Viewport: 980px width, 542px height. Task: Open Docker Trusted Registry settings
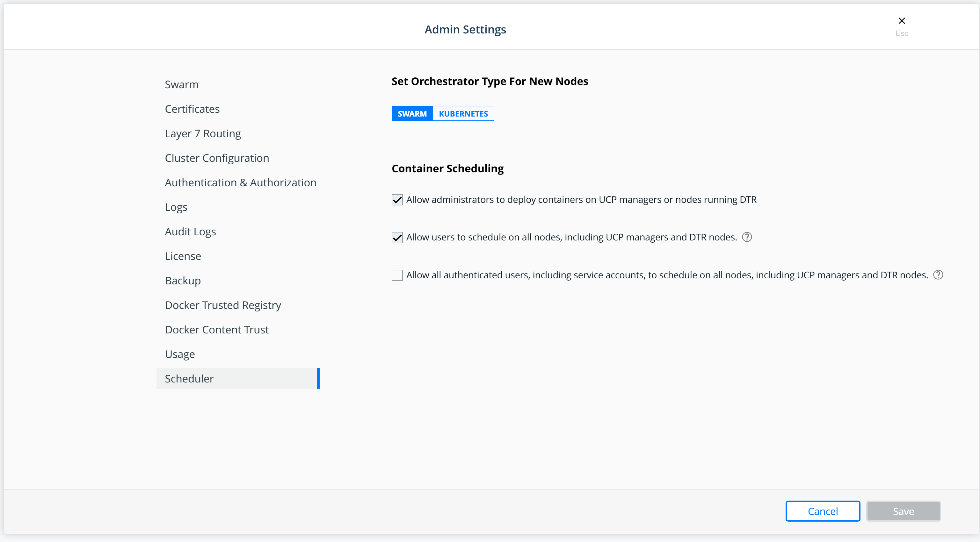coord(223,305)
